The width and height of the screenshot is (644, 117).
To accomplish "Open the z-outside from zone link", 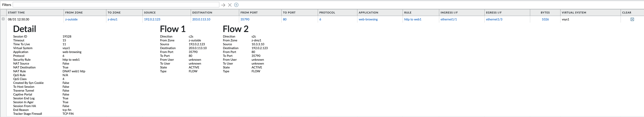I will pos(71,19).
